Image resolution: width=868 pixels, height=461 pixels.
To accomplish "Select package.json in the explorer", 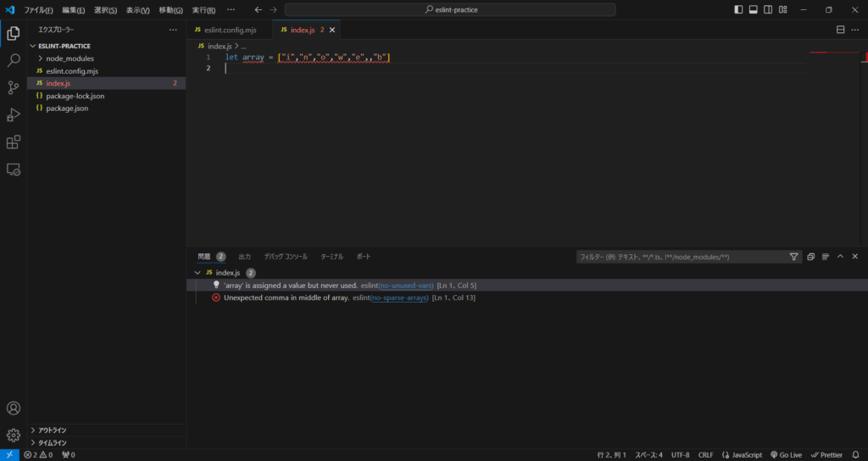I will point(67,108).
